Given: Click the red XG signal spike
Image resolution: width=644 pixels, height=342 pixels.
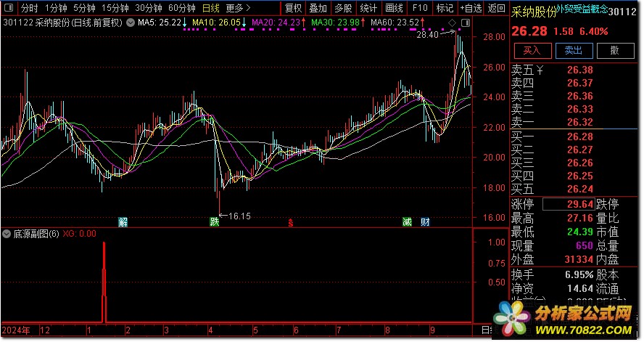Looking at the screenshot, I should [104, 282].
